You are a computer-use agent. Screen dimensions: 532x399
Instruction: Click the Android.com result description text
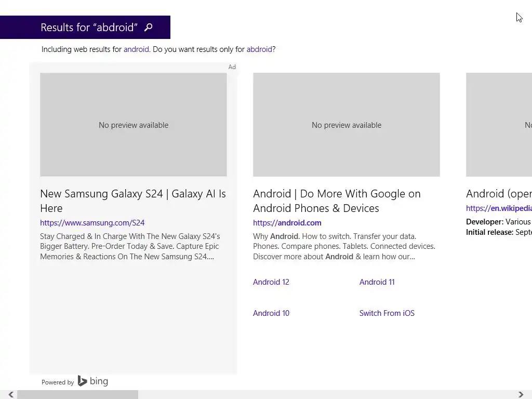click(x=344, y=246)
